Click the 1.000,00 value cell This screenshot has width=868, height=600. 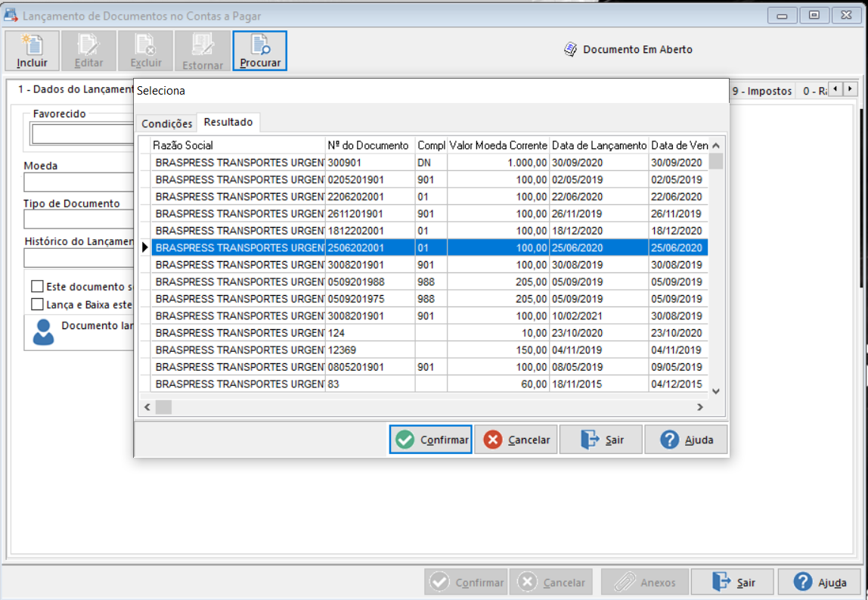pyautogui.click(x=498, y=163)
